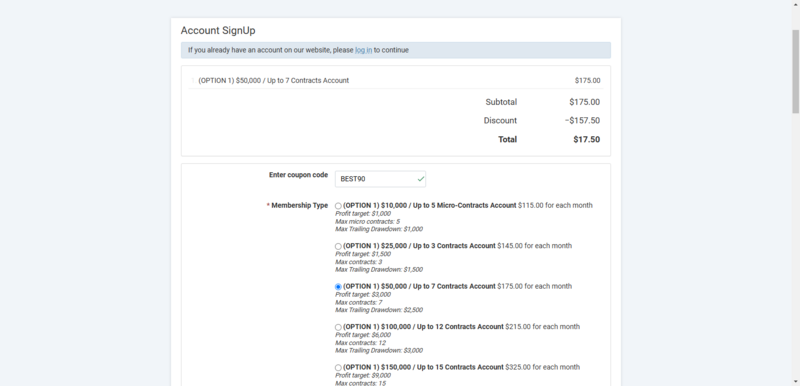The image size is (800, 386).
Task: Open the log in link
Action: (x=363, y=50)
